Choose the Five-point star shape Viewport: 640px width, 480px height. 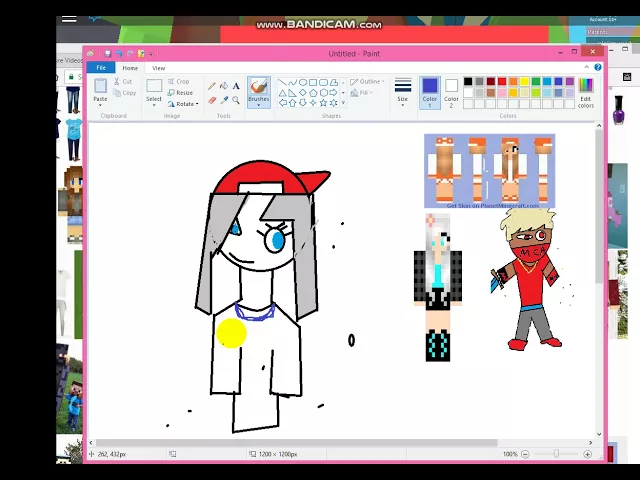click(323, 103)
